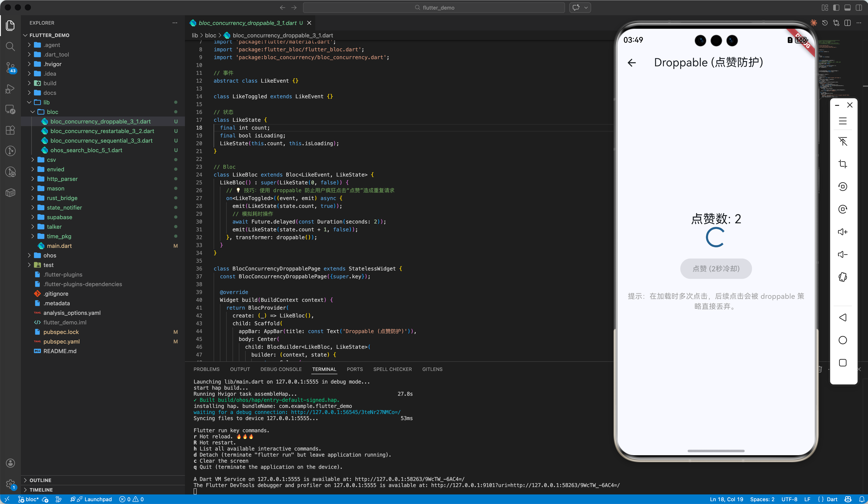Open the Search view in activity bar
Viewport: 868px width, 504px height.
click(x=10, y=47)
